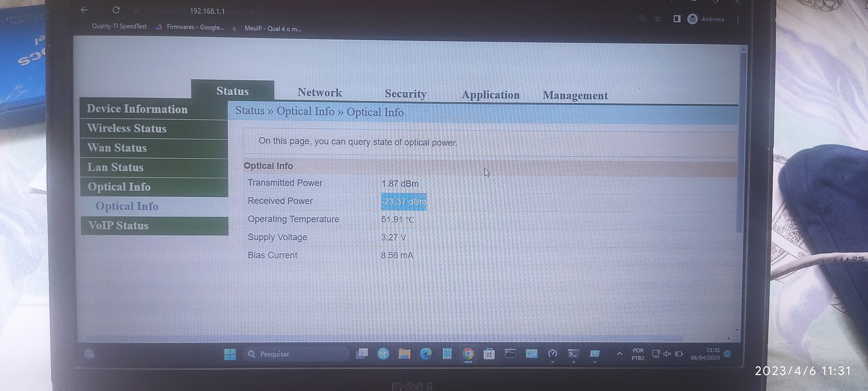
Task: Open Chrome three-dot menu
Action: (x=738, y=20)
